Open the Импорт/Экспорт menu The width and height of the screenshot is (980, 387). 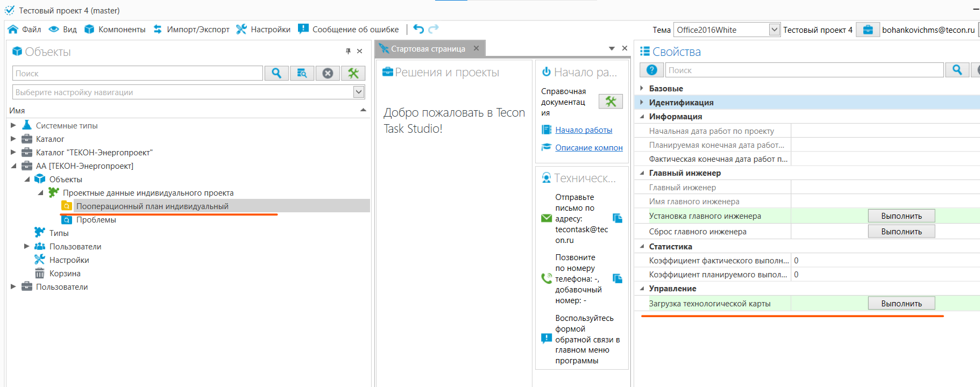tap(192, 30)
